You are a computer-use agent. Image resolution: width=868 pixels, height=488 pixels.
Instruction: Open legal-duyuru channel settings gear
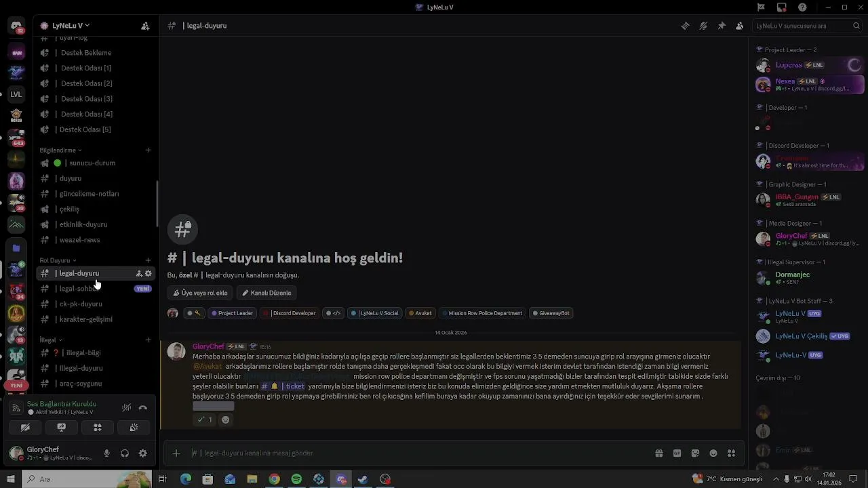coord(149,274)
